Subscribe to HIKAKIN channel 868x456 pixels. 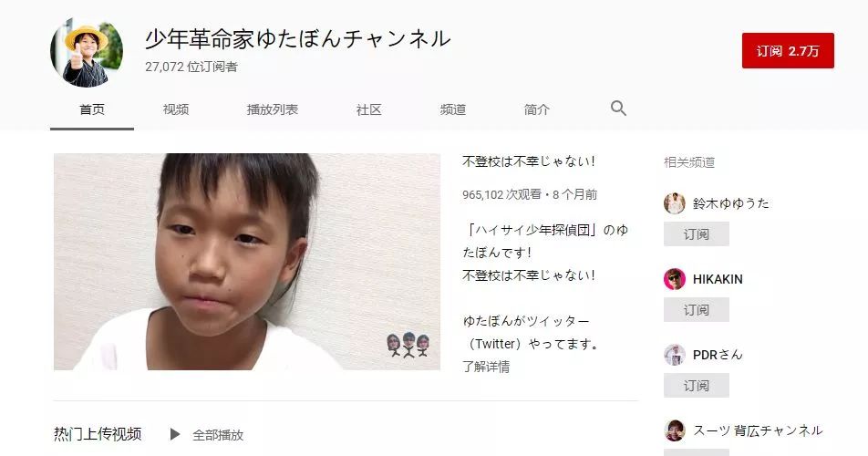697,310
